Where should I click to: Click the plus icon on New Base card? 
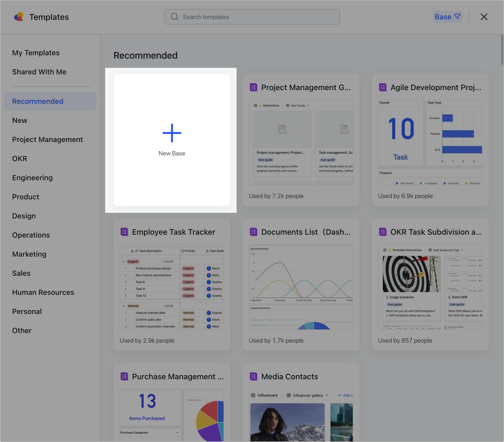pyautogui.click(x=172, y=133)
